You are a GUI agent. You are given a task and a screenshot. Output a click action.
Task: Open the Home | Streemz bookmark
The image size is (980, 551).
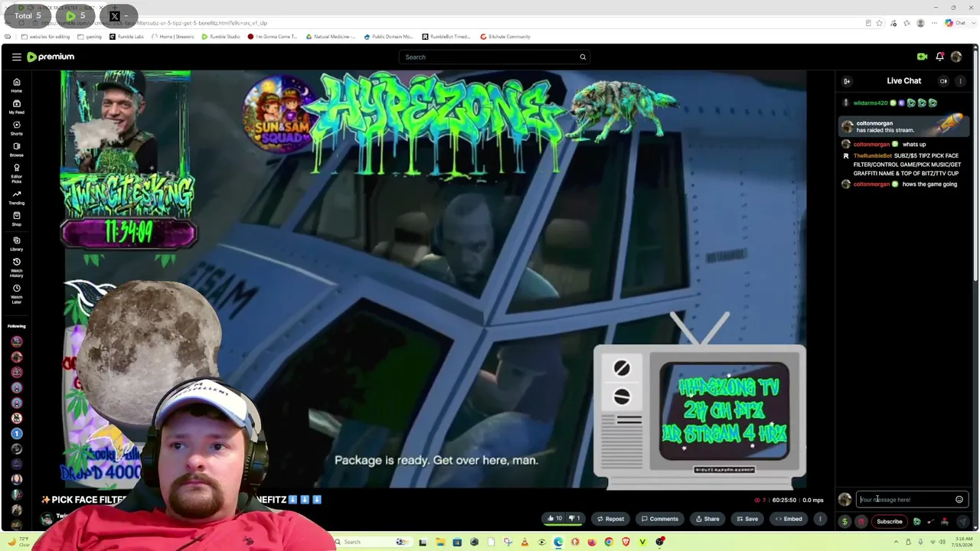(x=173, y=37)
